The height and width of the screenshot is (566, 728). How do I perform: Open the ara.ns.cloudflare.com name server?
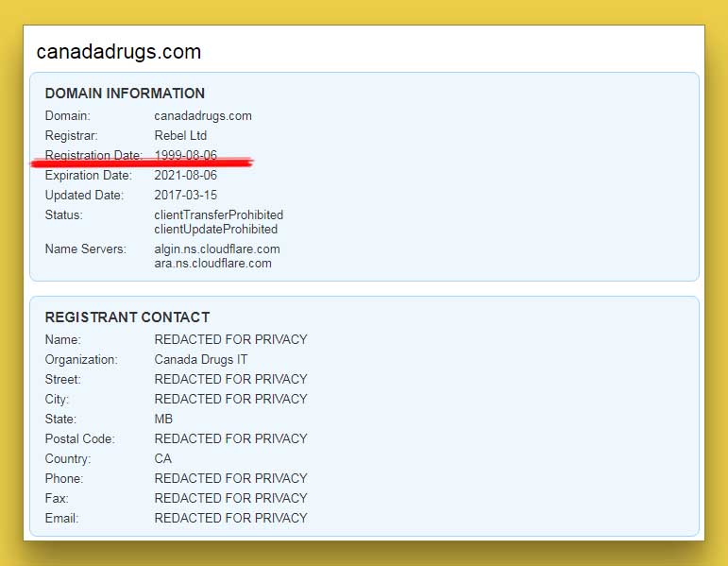pyautogui.click(x=213, y=264)
